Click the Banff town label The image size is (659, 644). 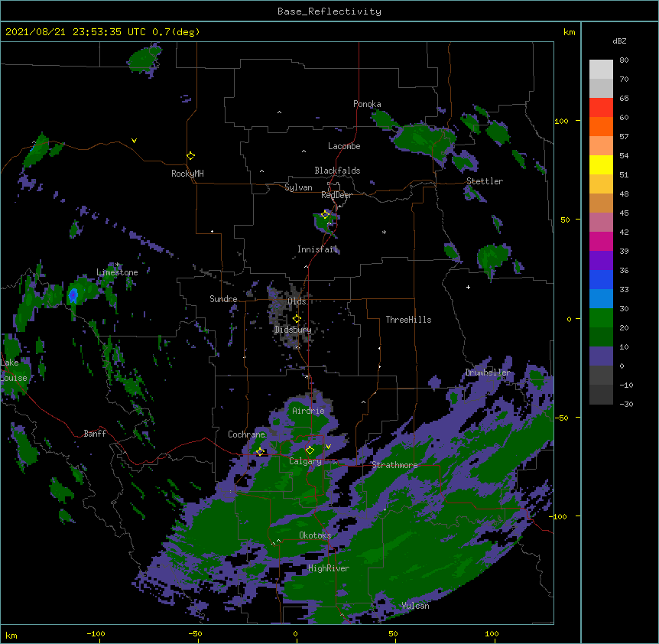point(95,434)
